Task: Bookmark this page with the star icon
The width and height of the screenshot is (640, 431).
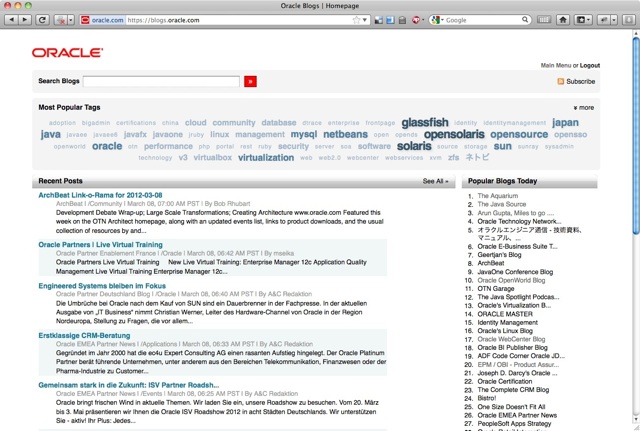Action: point(356,20)
